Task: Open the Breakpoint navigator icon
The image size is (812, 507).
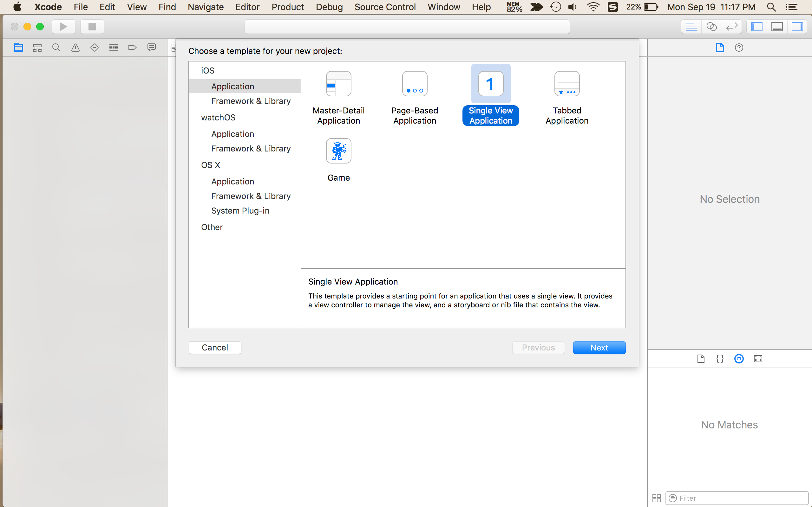Action: click(133, 48)
